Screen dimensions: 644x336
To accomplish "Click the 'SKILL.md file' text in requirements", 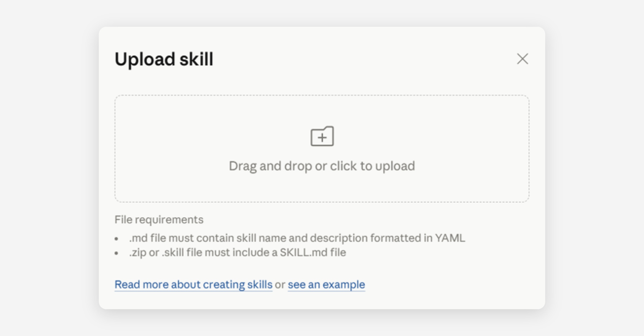I will 313,252.
